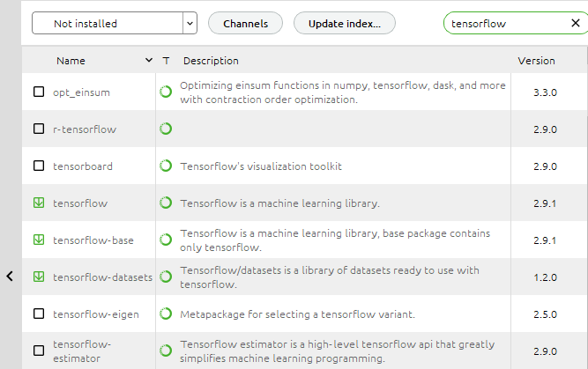Check the opt_einsum package checkbox
Screen dimensions: 588x369
(x=39, y=92)
